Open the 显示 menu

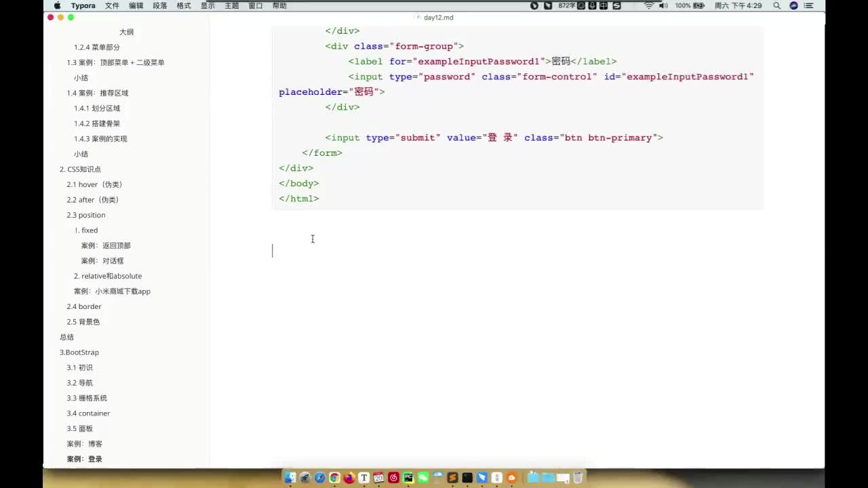point(208,5)
